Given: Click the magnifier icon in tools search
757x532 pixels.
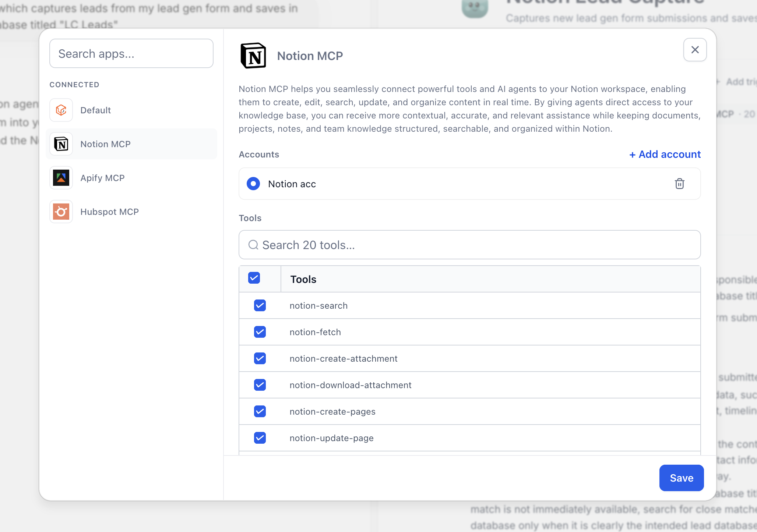Looking at the screenshot, I should [x=253, y=245].
